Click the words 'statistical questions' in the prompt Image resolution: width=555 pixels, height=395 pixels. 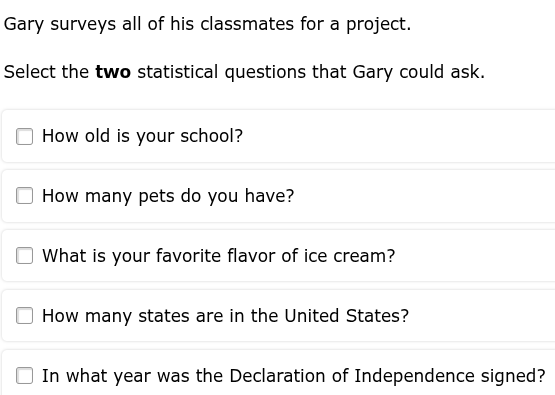click(221, 72)
